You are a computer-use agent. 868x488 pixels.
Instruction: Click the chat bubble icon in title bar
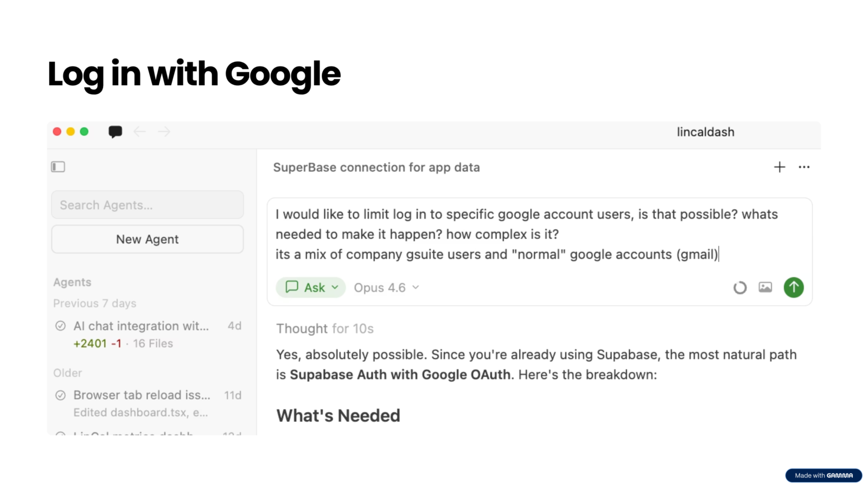click(115, 132)
